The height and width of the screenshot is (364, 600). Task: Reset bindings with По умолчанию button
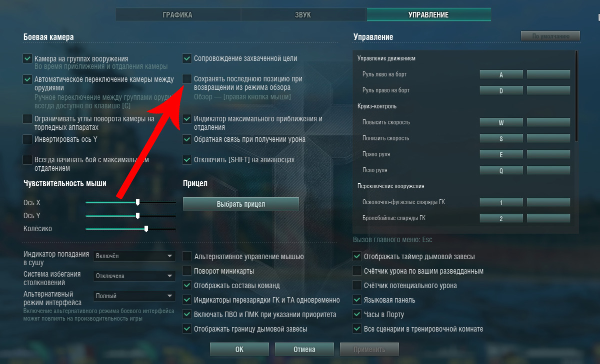tap(550, 36)
